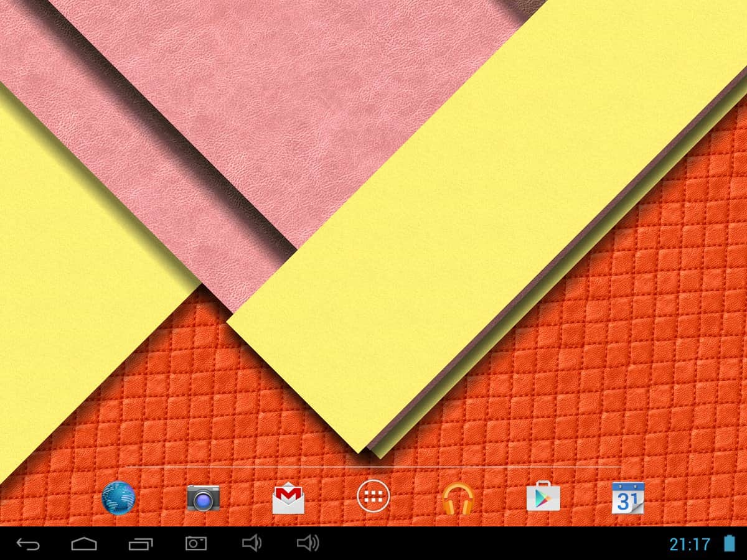Viewport: 747px width, 560px height.
Task: Open the app drawer grid button
Action: coord(374,497)
